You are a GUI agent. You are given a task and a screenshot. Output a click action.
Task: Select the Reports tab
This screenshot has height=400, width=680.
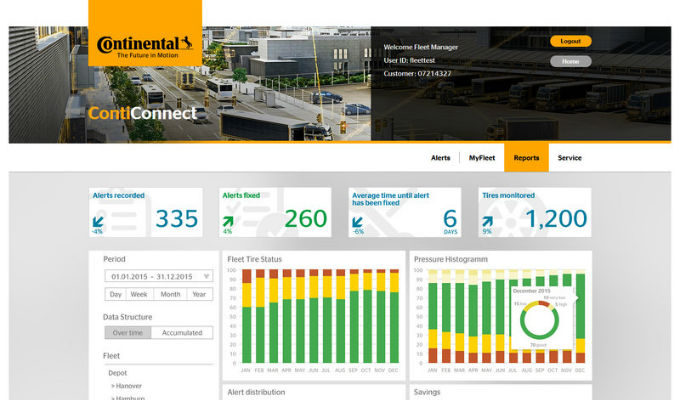pos(526,157)
